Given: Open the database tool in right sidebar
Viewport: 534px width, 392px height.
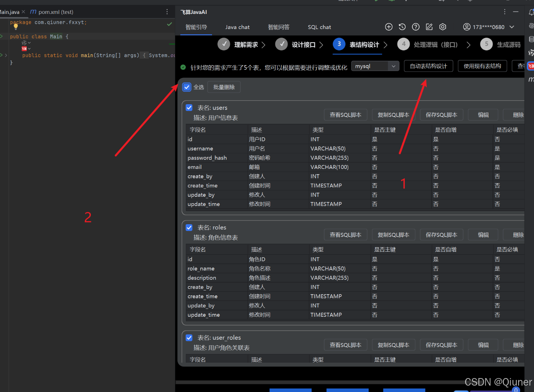Looking at the screenshot, I should point(531,39).
